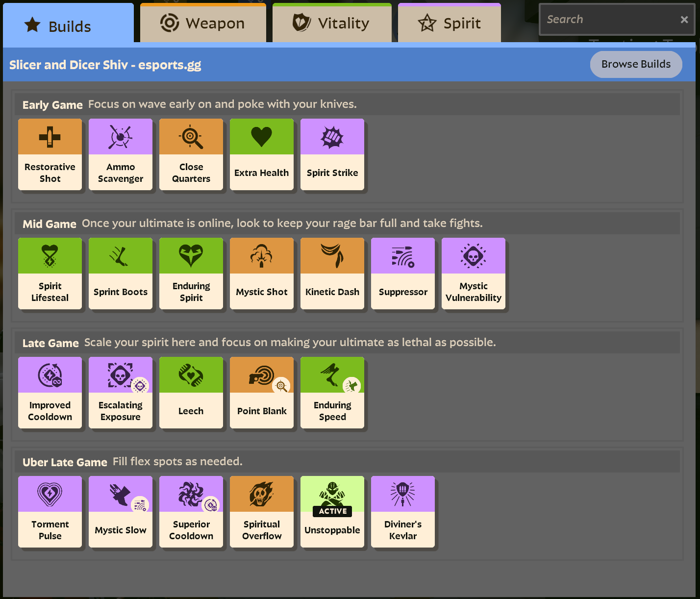Open the Vitality tab

point(332,23)
